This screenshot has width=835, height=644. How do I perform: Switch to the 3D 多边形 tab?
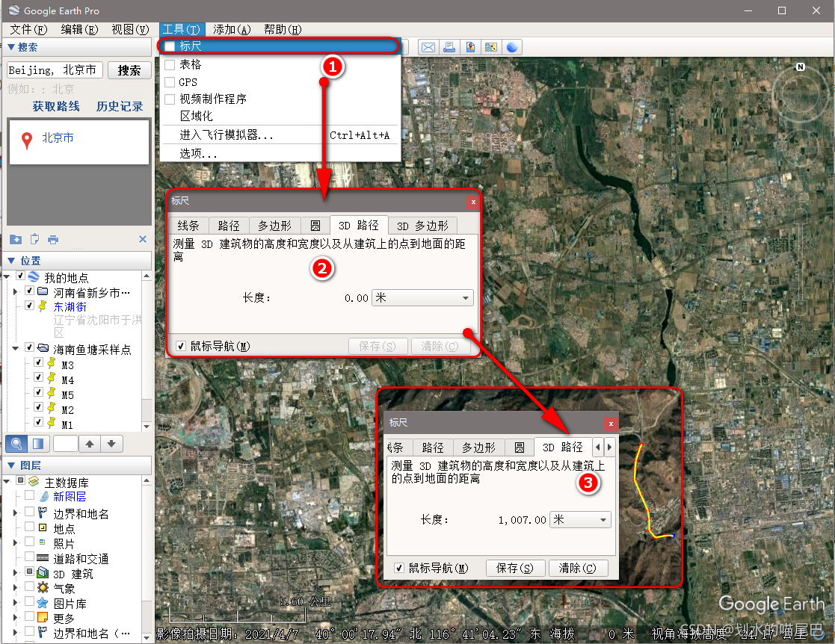(422, 226)
